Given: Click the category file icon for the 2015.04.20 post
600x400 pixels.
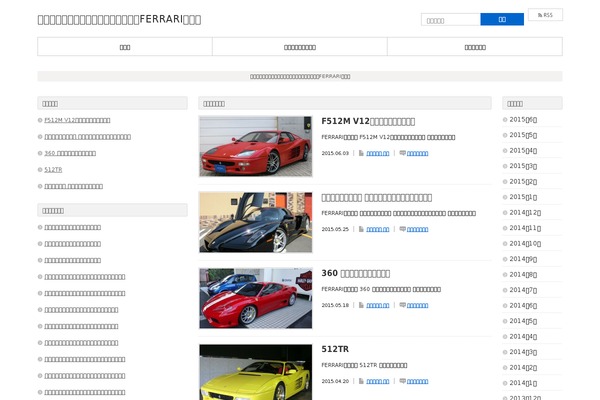Looking at the screenshot, I should [x=361, y=381].
